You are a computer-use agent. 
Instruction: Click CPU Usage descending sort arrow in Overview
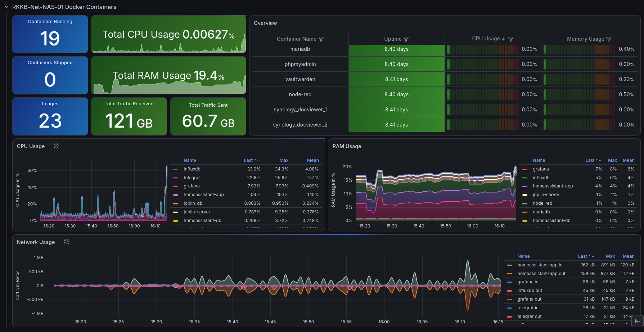503,39
